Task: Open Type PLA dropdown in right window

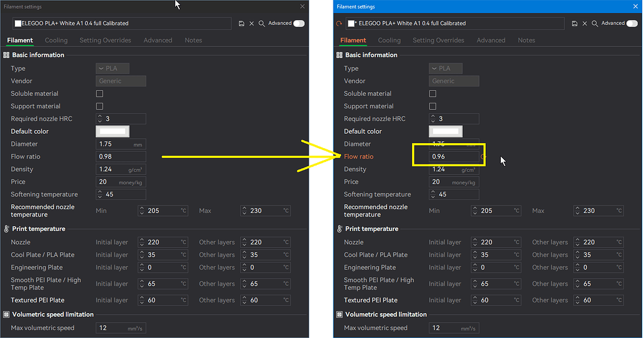Action: point(446,68)
